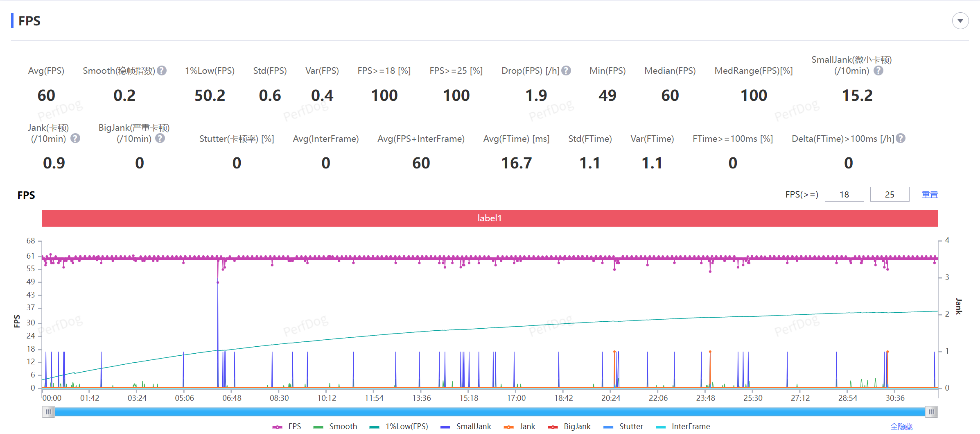Click the 重置 reset link
Image resolution: width=980 pixels, height=434 pixels.
point(930,195)
